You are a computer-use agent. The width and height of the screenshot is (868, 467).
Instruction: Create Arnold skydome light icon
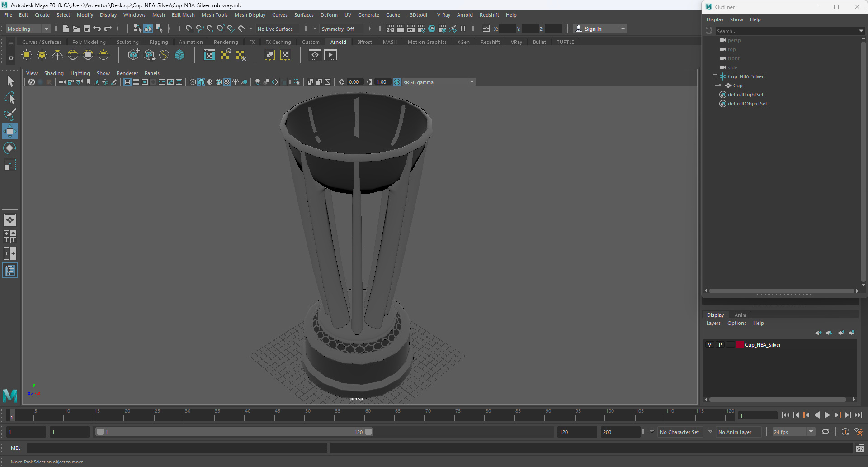pyautogui.click(x=73, y=55)
